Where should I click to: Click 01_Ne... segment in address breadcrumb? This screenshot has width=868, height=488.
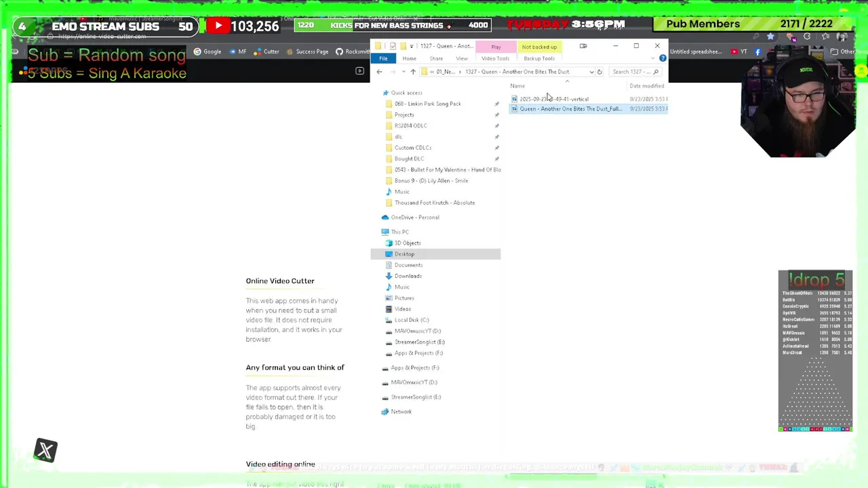coord(444,72)
